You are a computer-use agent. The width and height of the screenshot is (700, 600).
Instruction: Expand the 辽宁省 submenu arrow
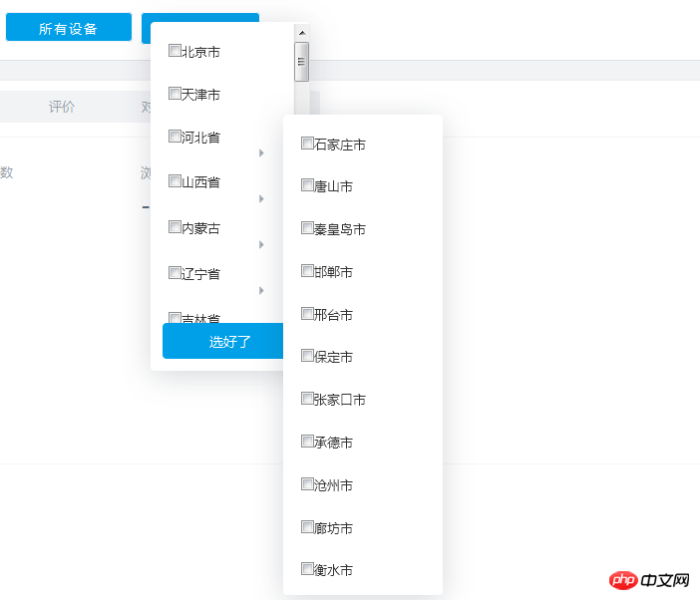(x=261, y=290)
